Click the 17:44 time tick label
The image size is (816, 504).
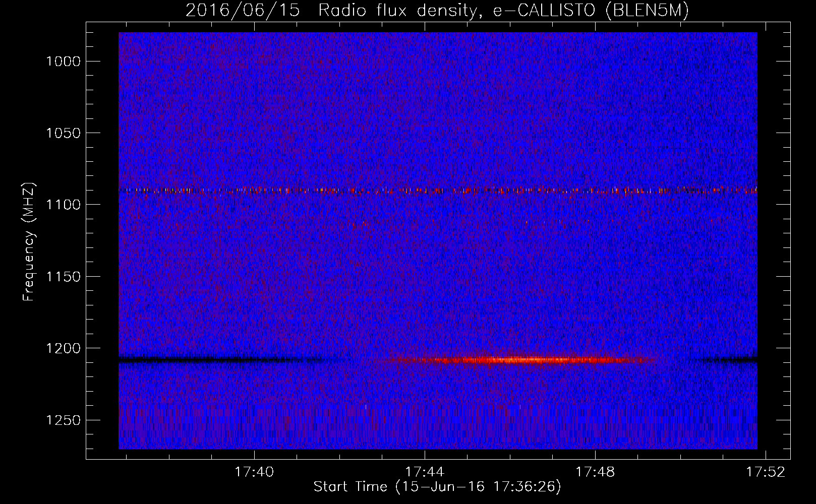coord(425,472)
